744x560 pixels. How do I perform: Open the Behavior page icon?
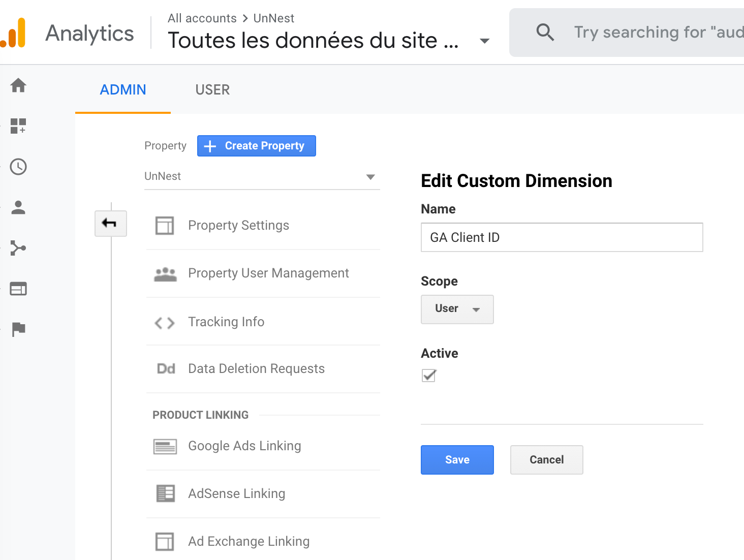point(18,289)
